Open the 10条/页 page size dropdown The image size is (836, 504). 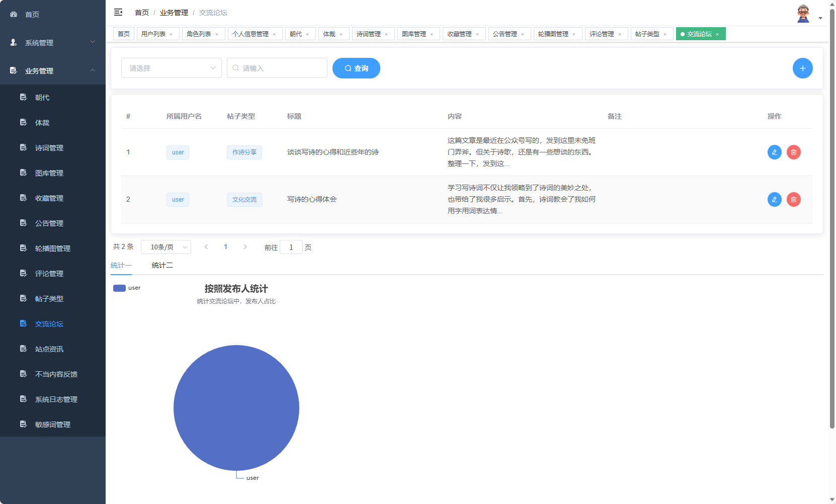166,247
